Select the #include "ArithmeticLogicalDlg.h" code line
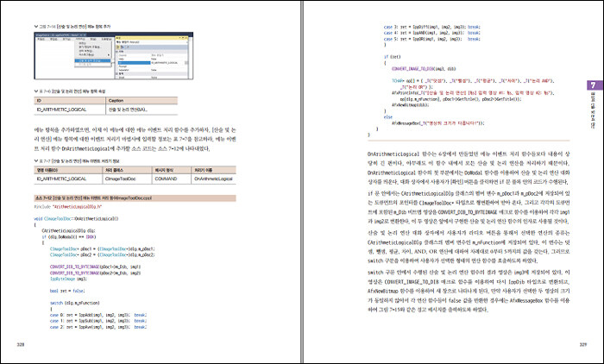 click(68, 207)
